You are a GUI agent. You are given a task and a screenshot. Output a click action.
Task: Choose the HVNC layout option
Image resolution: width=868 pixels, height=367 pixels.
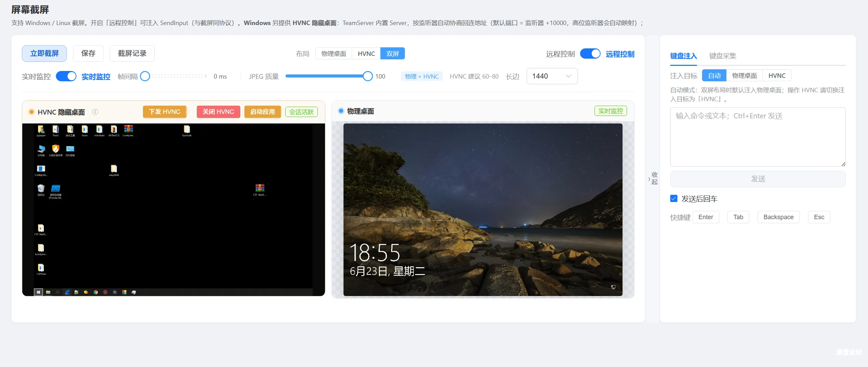click(366, 54)
